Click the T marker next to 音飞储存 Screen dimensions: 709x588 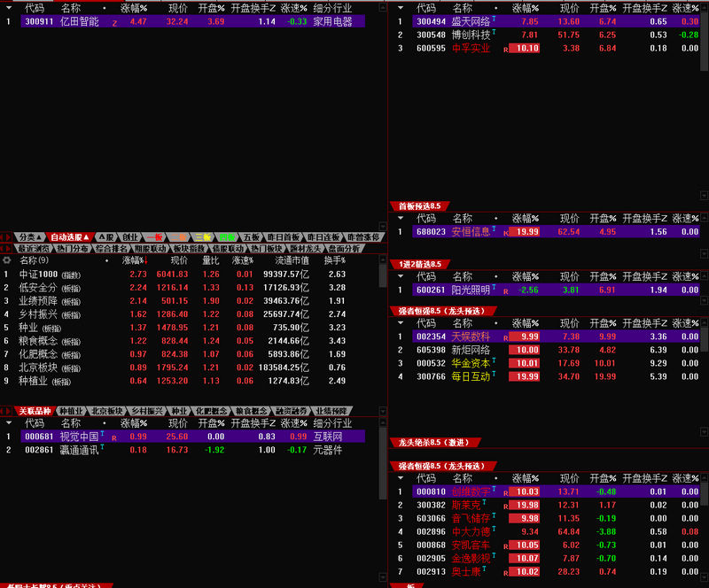(494, 515)
